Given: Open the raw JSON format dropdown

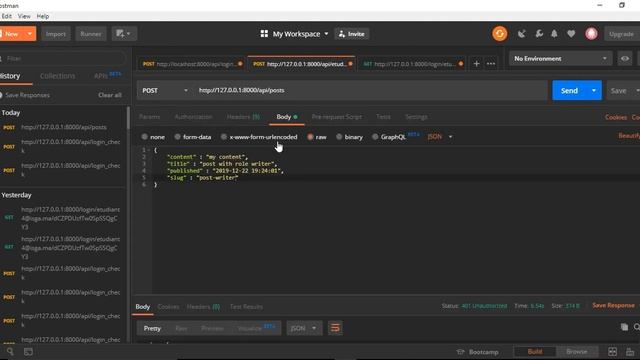Looking at the screenshot, I should pos(440,137).
